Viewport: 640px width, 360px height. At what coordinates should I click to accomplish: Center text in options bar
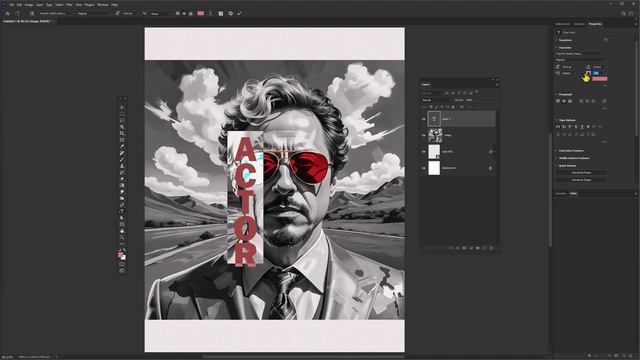coord(184,13)
